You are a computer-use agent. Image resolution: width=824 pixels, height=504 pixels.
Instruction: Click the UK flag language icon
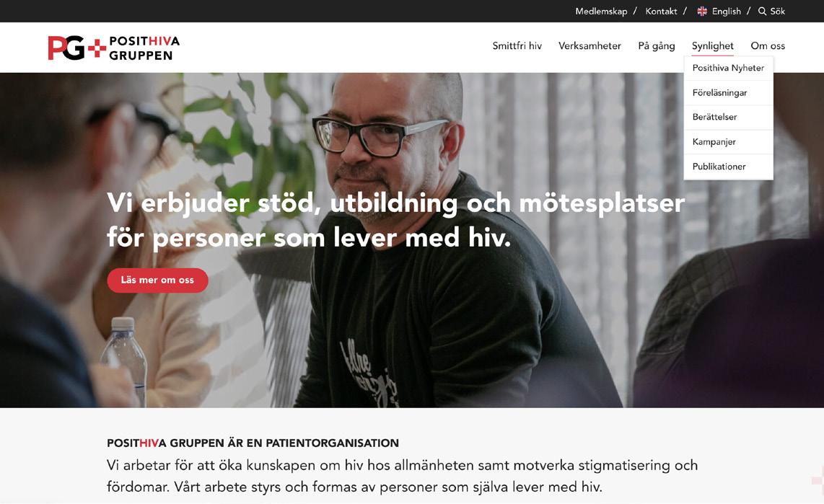[x=701, y=11]
